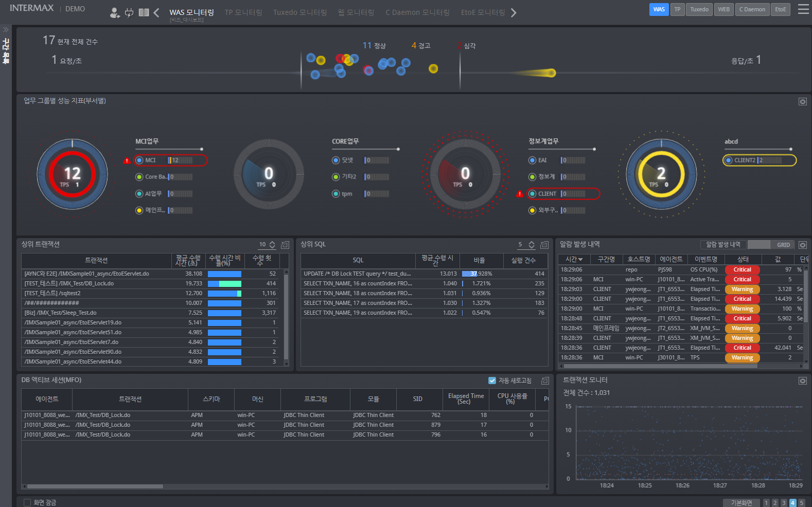
Task: Sort alarms by the 시간 column arrow
Action: point(581,260)
